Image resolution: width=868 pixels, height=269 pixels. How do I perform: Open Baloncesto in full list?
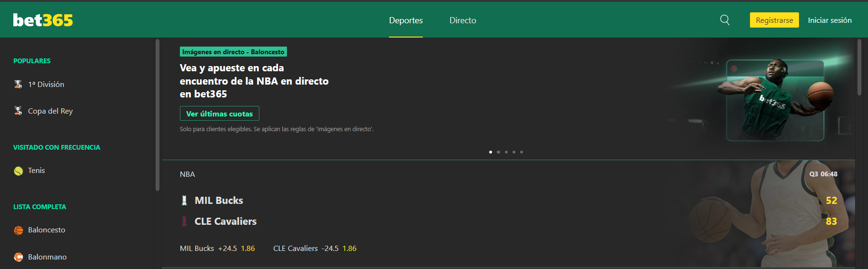pyautogui.click(x=47, y=230)
